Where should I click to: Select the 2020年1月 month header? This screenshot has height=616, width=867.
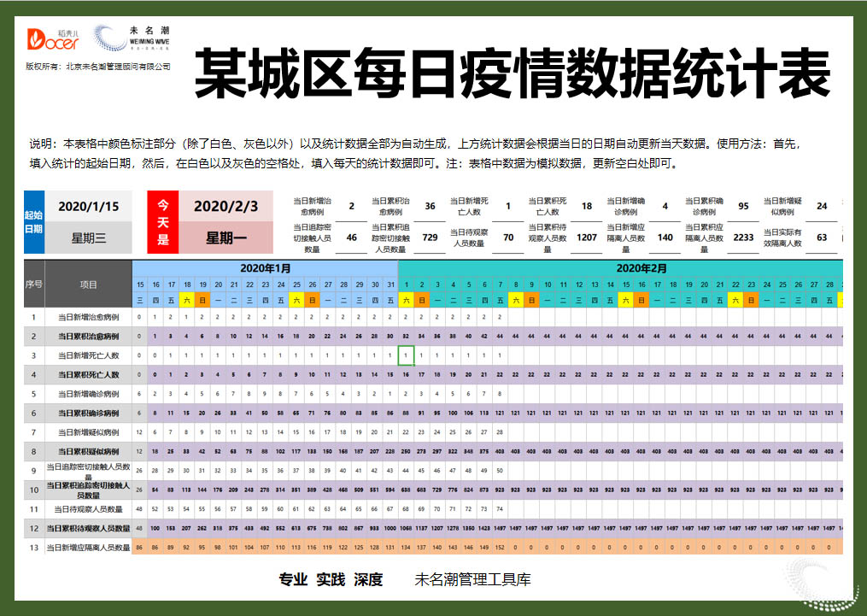tap(265, 267)
